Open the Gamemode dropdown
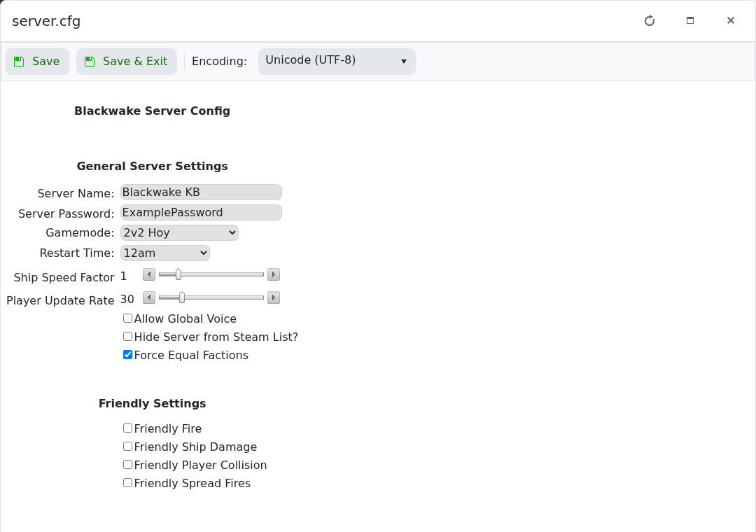The image size is (756, 532). coord(179,232)
